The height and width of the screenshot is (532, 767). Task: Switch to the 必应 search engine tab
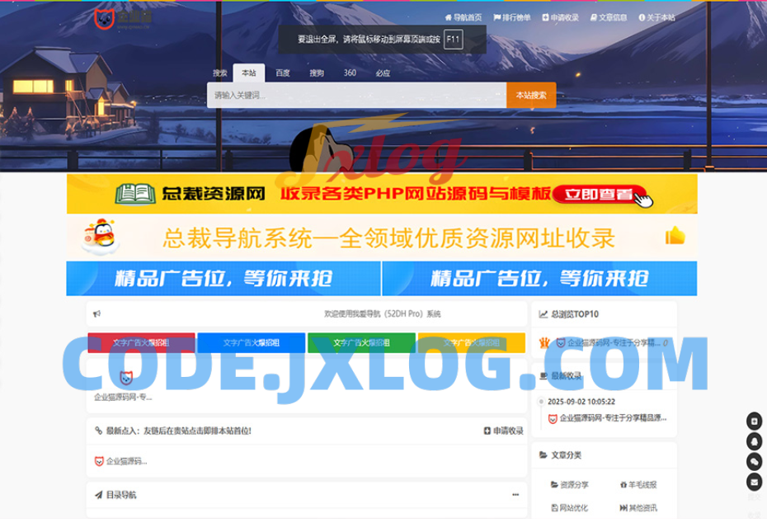tap(383, 73)
